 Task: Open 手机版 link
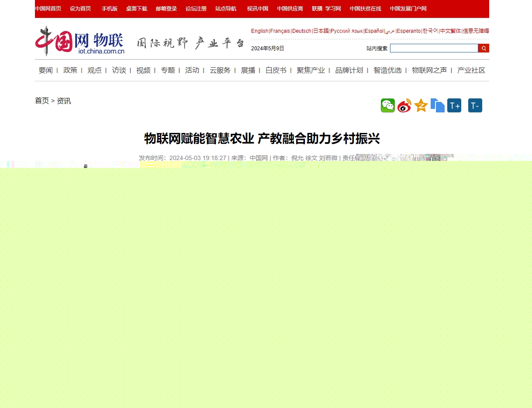110,9
